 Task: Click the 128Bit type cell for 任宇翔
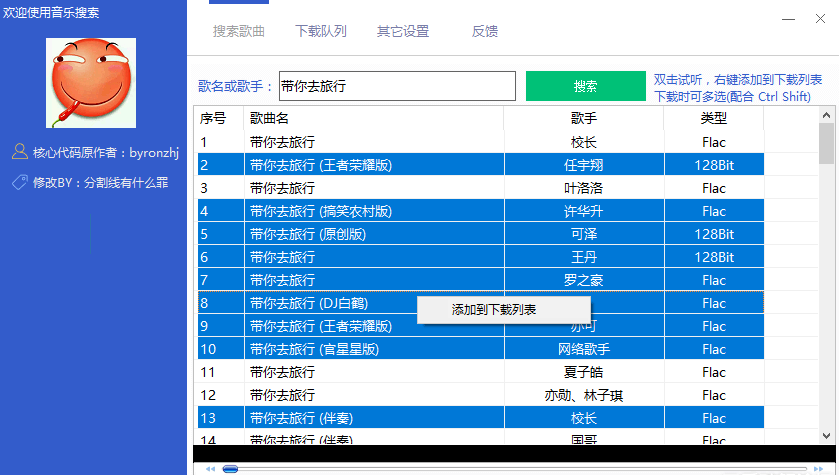[x=714, y=165]
